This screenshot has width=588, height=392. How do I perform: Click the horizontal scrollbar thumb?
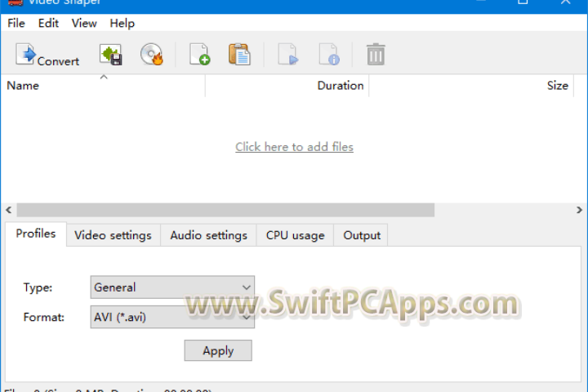225,210
